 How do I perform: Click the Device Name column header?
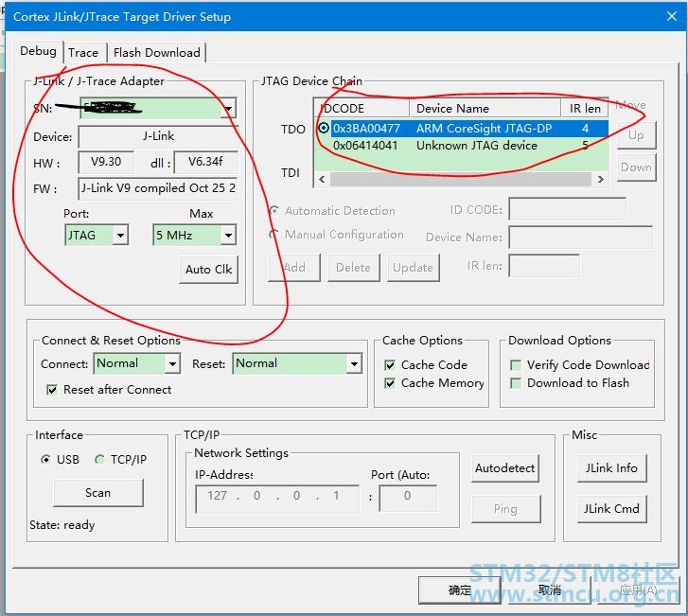point(485,109)
